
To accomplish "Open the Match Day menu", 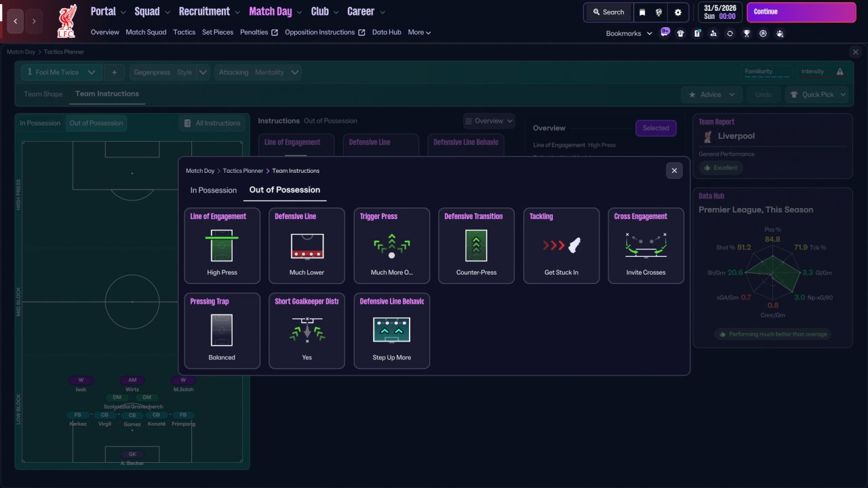I will 275,12.
